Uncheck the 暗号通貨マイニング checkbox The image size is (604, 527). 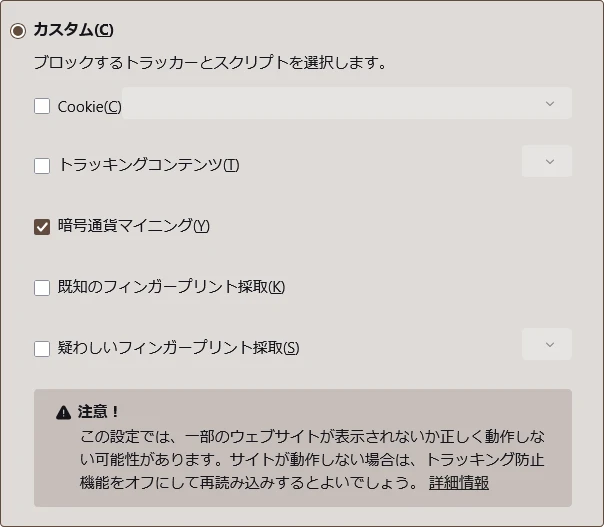coord(42,227)
